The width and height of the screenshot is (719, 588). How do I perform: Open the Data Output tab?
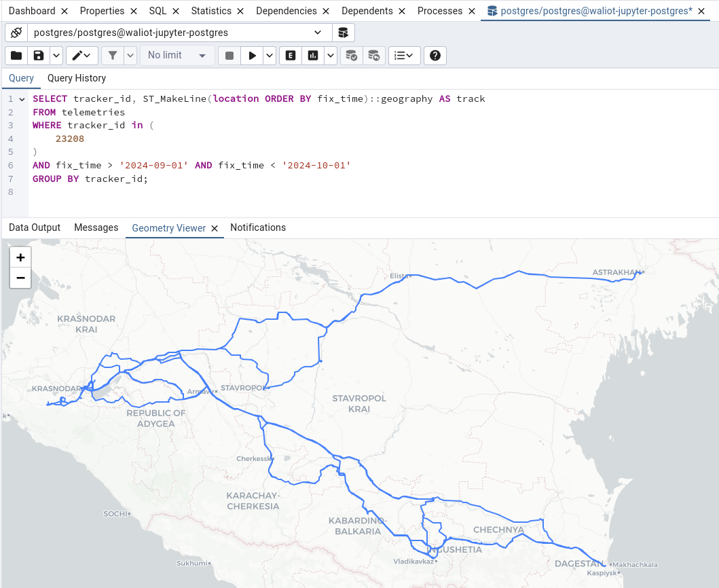pos(35,227)
